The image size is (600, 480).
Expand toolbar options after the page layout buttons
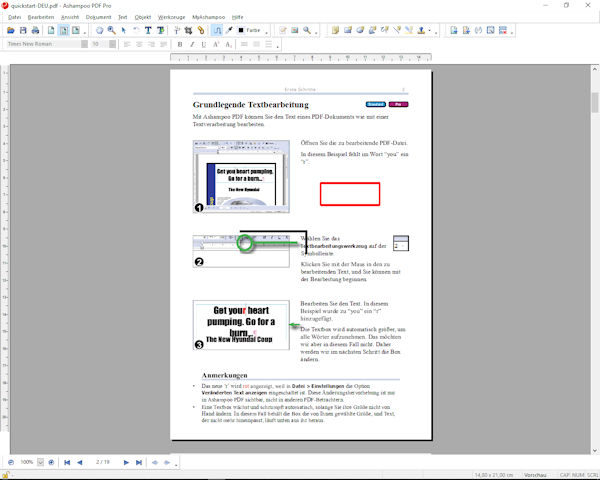pos(85,33)
